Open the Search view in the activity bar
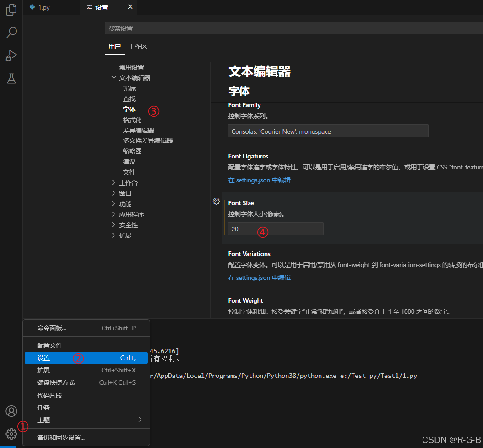 click(11, 33)
